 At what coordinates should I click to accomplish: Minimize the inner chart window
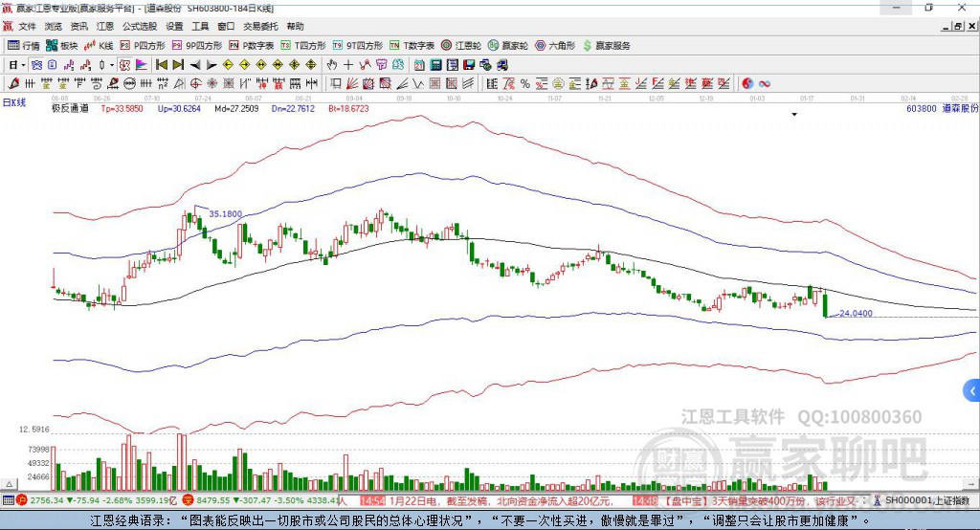tap(947, 26)
